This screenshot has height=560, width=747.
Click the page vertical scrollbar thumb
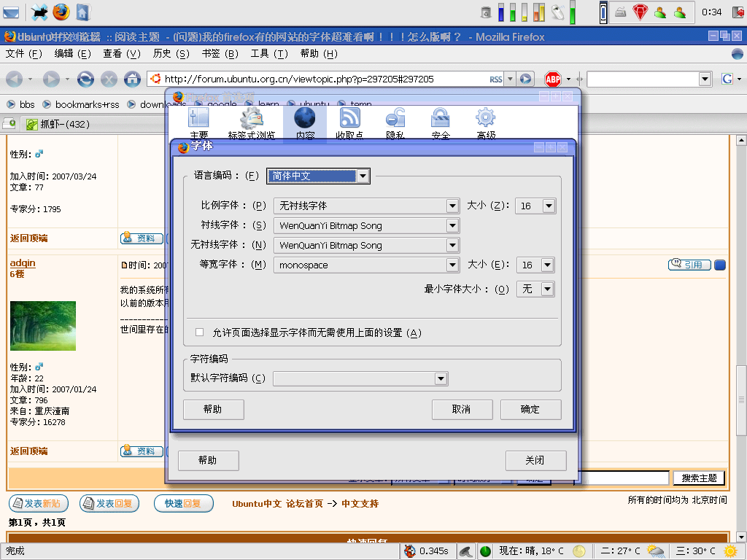pos(741,400)
